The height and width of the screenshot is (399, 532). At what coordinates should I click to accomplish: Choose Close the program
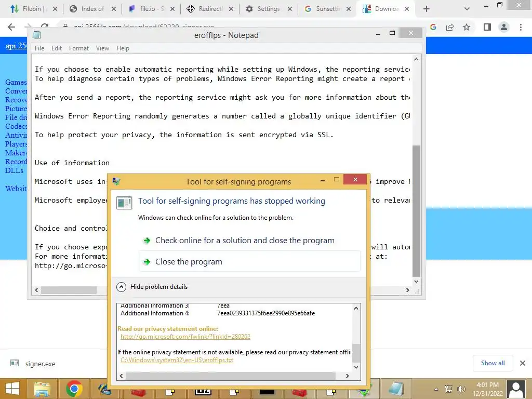pos(249,262)
